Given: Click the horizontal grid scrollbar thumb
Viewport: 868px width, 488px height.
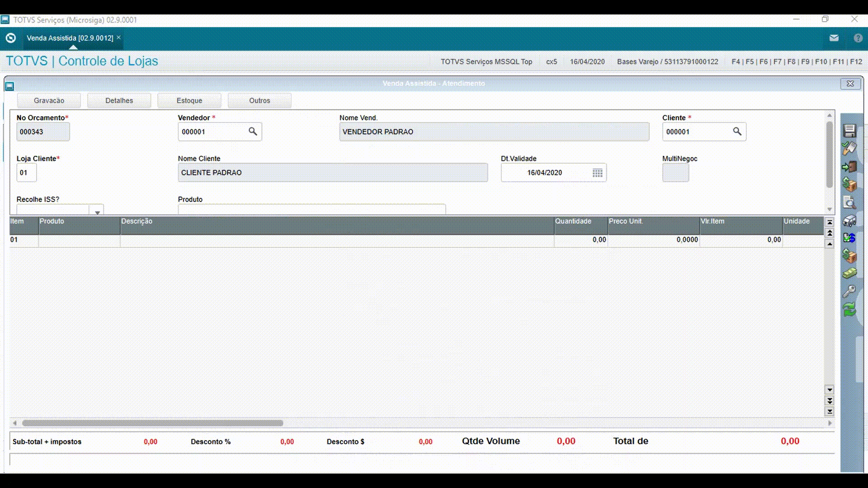Looking at the screenshot, I should (153, 423).
